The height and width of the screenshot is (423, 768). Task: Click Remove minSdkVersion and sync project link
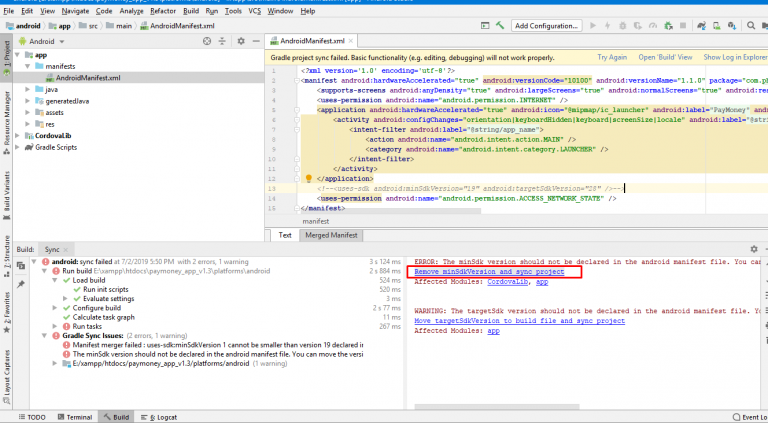pyautogui.click(x=489, y=272)
